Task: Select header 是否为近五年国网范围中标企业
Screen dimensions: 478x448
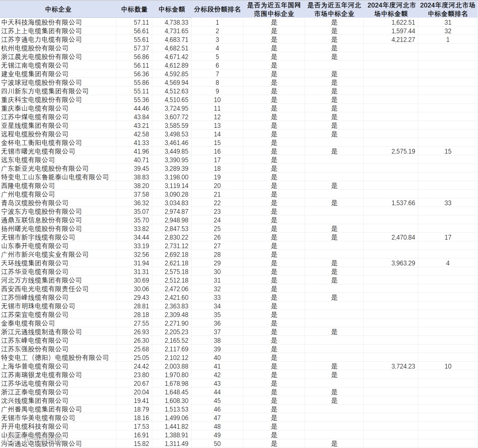Action: point(274,9)
